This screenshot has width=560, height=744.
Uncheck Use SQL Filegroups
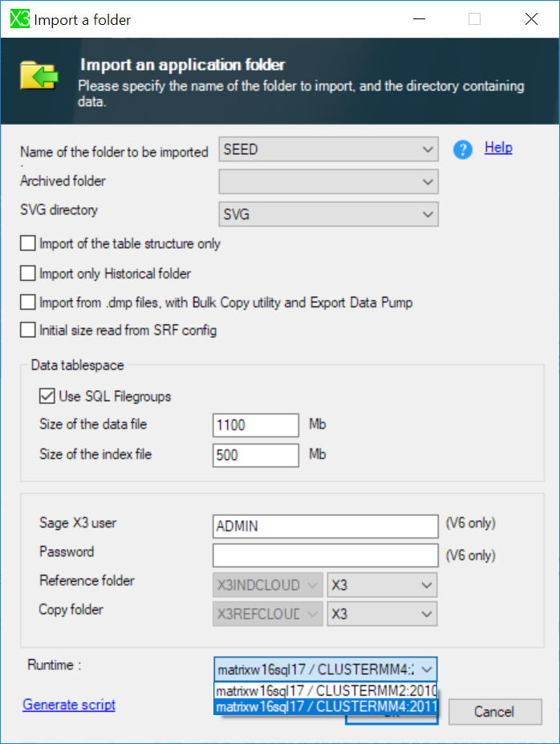(x=47, y=396)
